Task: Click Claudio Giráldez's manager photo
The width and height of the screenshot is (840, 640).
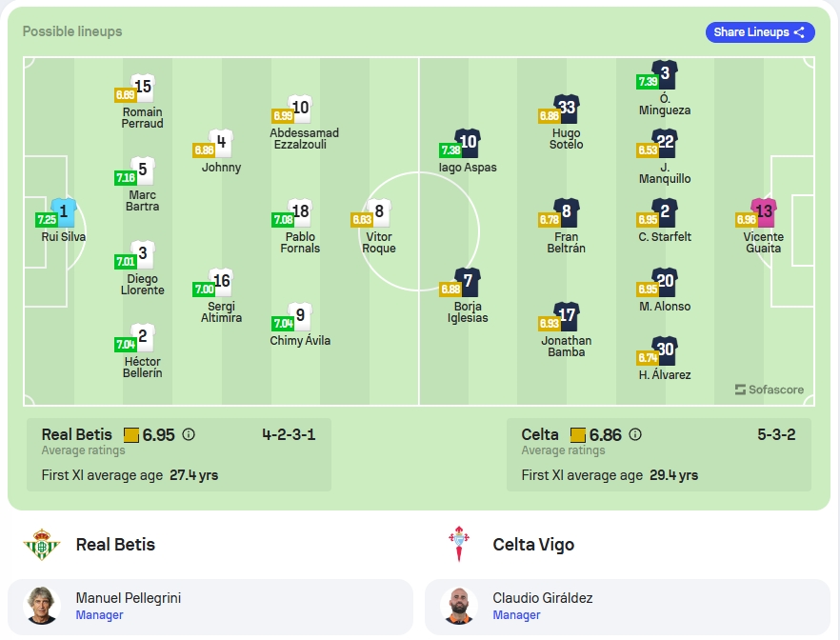Action: point(459,606)
